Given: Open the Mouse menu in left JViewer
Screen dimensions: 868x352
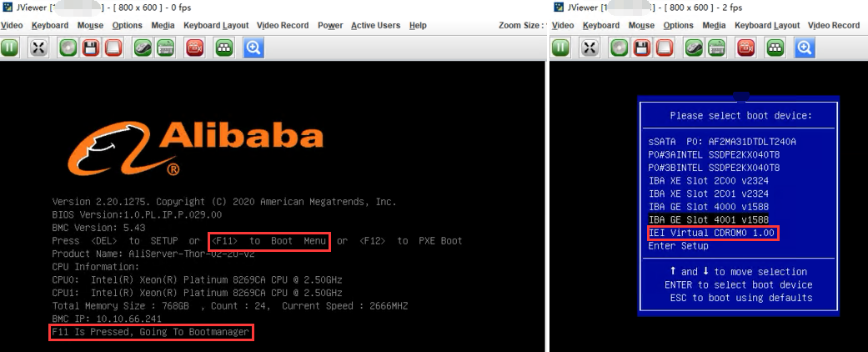Looking at the screenshot, I should pyautogui.click(x=90, y=26).
